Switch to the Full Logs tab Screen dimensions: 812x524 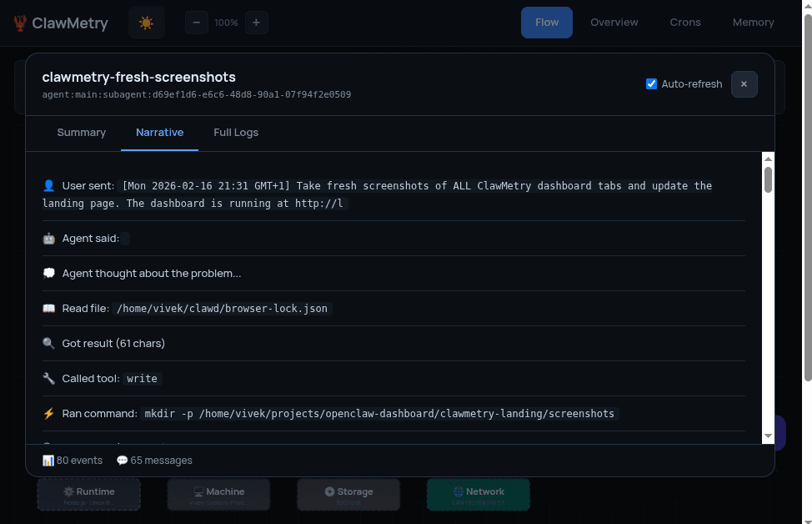236,132
